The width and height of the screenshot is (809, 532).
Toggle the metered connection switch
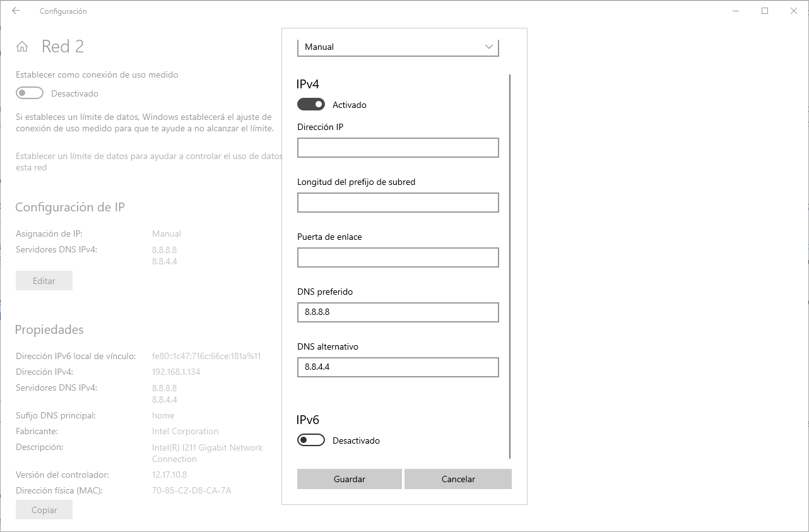point(30,93)
